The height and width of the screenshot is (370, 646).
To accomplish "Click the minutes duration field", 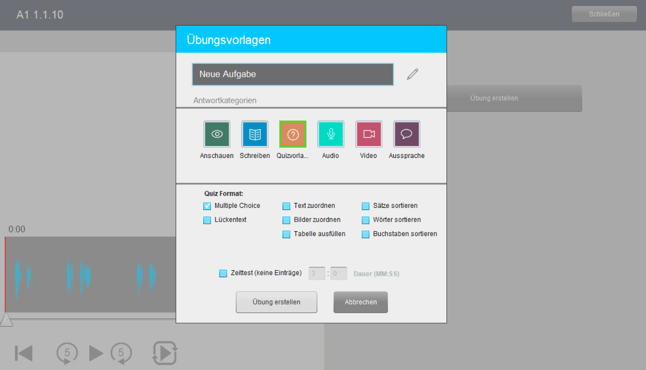I will tap(317, 273).
